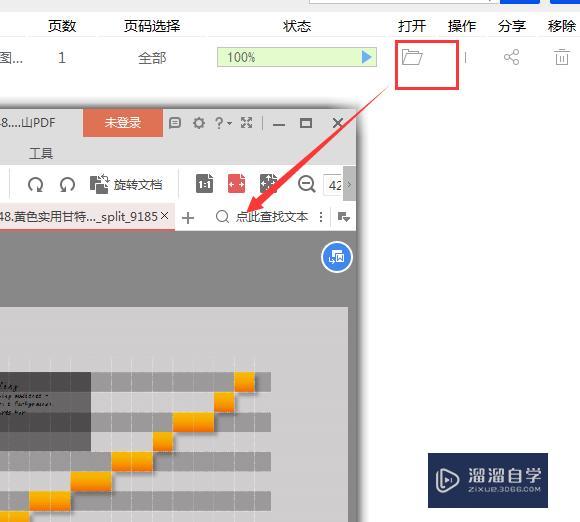Click the 状态 column header
580x522 pixels.
(297, 26)
